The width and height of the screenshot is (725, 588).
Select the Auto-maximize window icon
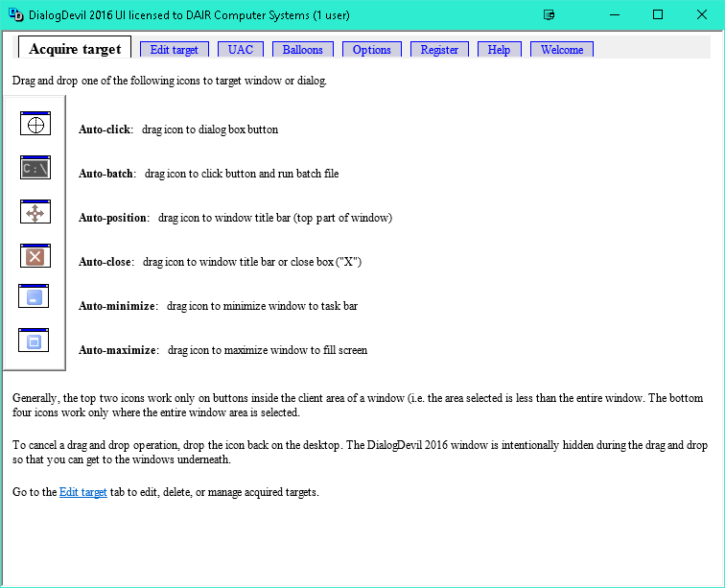point(34,341)
